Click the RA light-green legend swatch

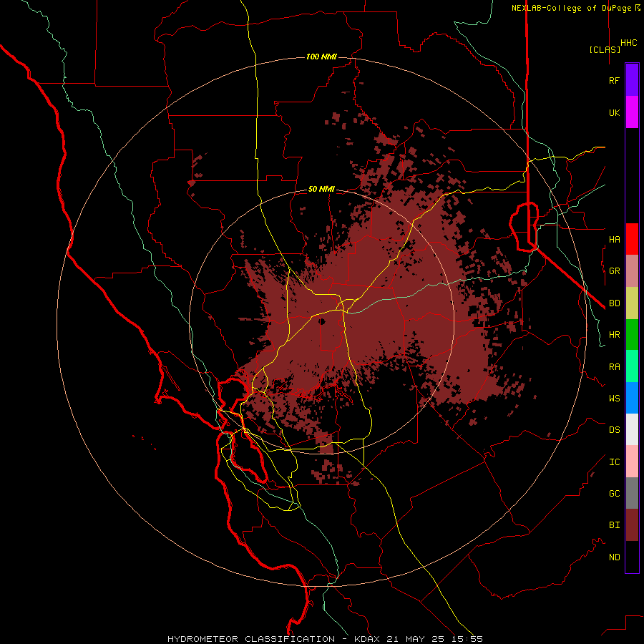(x=632, y=366)
